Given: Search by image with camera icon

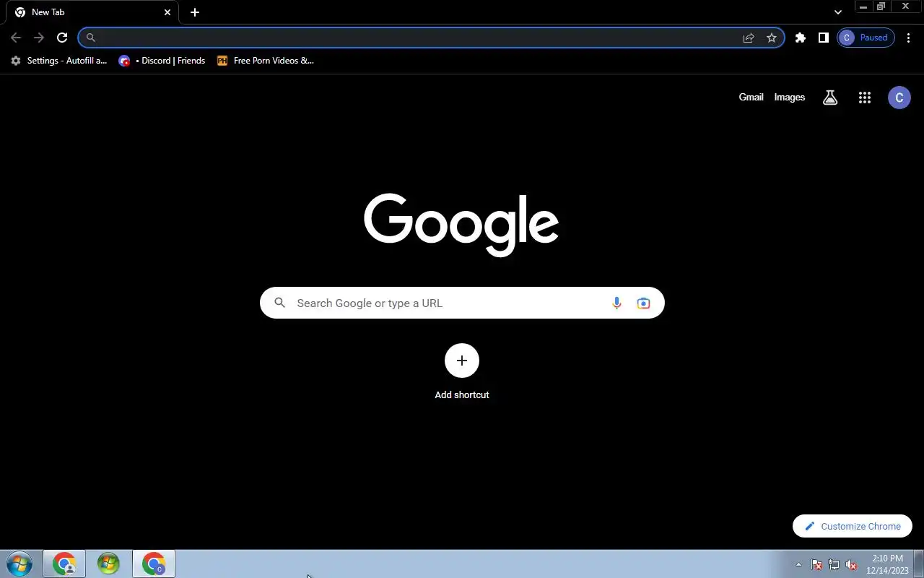Looking at the screenshot, I should 643,303.
